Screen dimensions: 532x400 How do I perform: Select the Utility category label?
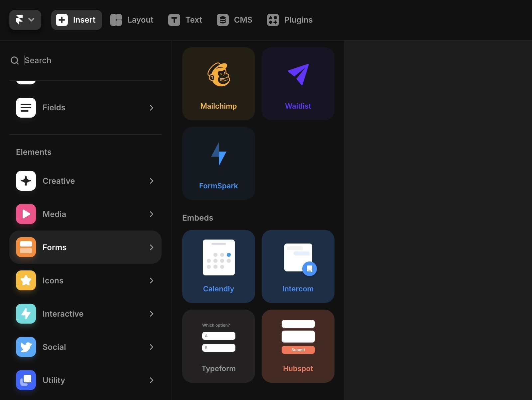54,380
